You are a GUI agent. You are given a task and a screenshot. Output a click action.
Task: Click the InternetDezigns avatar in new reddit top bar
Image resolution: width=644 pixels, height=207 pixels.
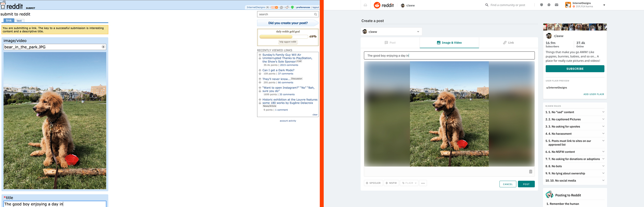click(568, 5)
